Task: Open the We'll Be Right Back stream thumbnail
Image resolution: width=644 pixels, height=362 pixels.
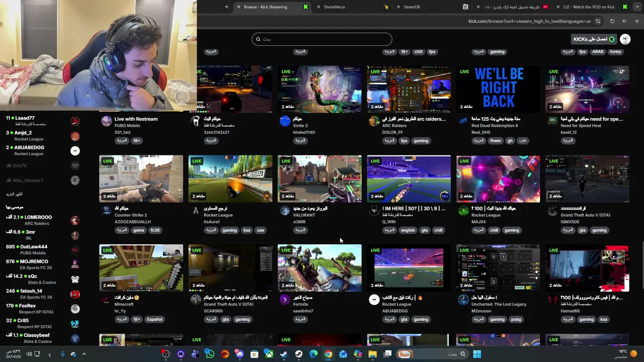Action: (498, 89)
